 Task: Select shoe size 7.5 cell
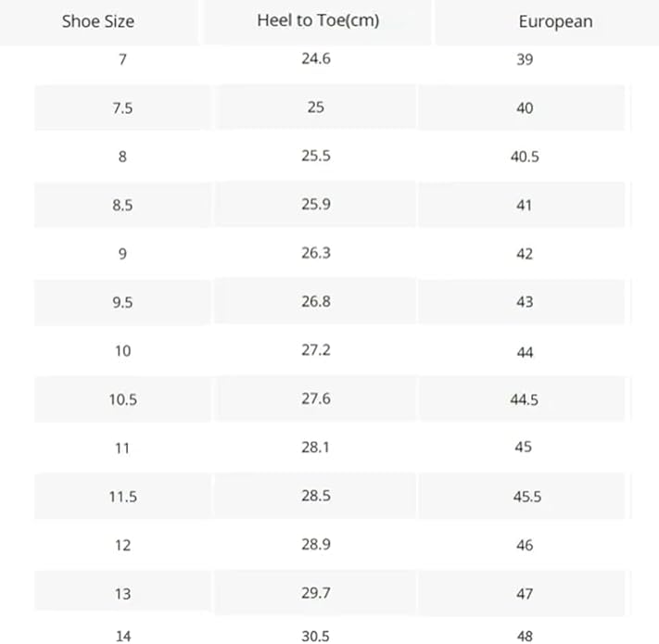[122, 108]
